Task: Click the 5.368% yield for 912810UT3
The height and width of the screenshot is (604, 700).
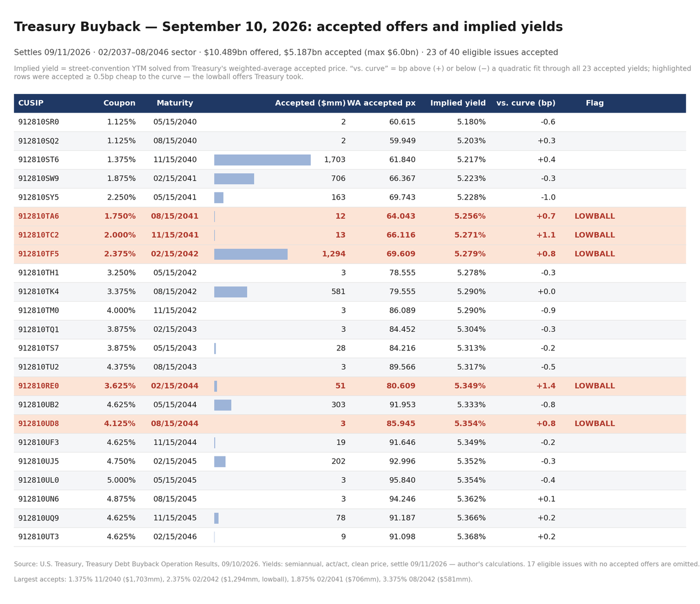Action: (471, 537)
